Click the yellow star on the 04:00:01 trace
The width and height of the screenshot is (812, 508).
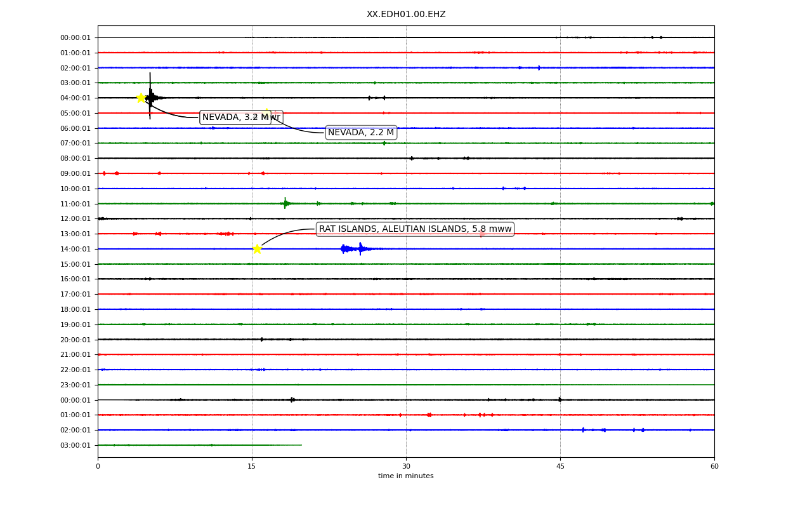pyautogui.click(x=141, y=98)
